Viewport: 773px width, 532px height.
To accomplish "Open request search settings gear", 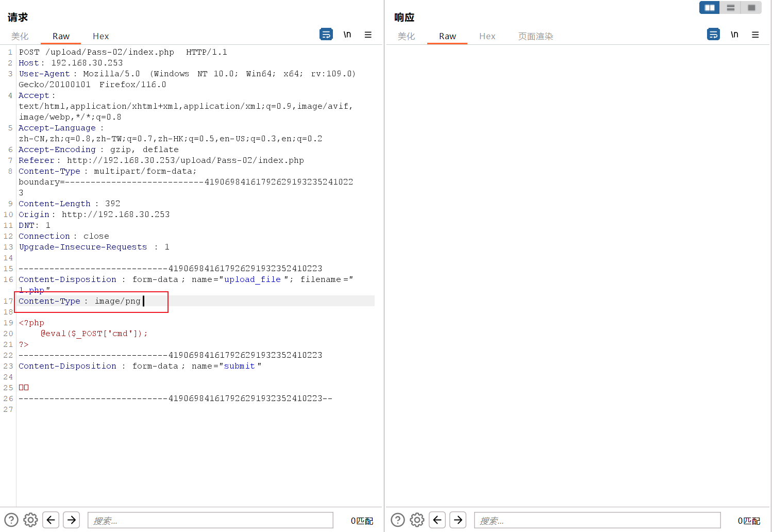I will (31, 520).
